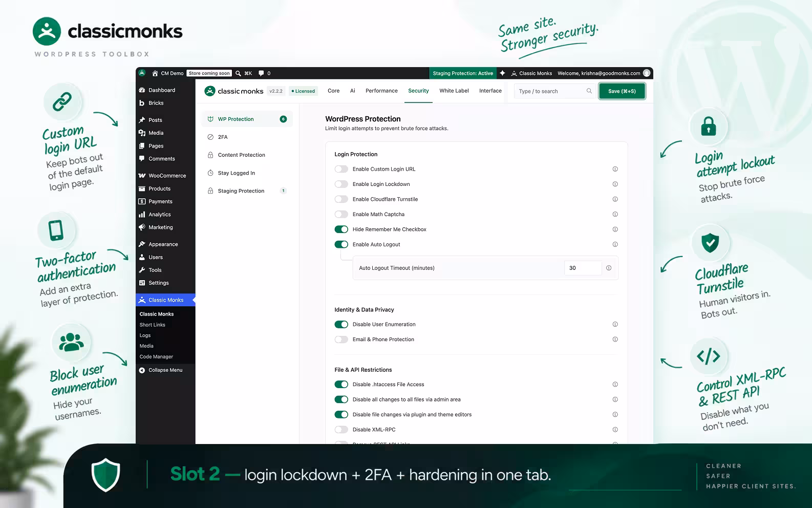Open the Users icon
812x508 pixels.
(x=142, y=257)
